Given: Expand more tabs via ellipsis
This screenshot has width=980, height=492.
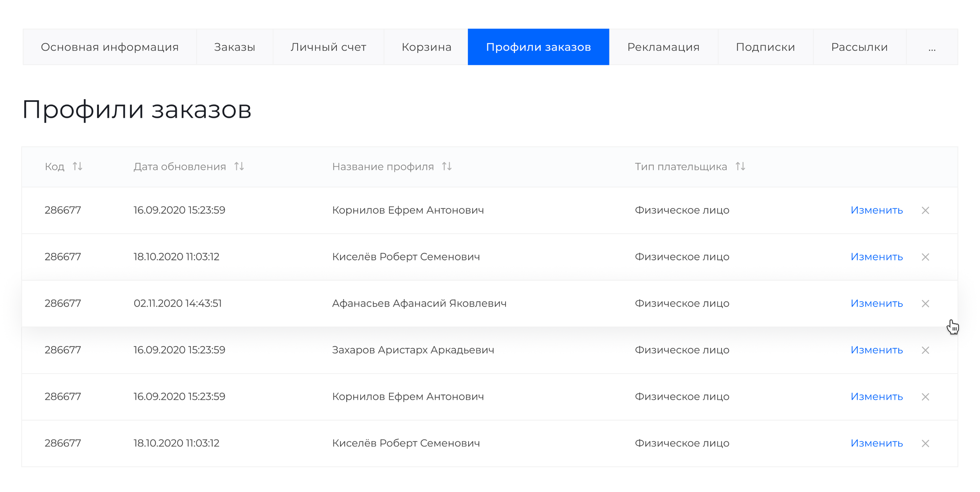Looking at the screenshot, I should tap(932, 47).
